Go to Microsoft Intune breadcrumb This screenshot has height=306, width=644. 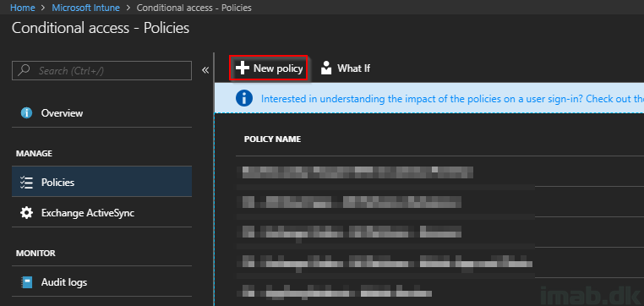[86, 8]
